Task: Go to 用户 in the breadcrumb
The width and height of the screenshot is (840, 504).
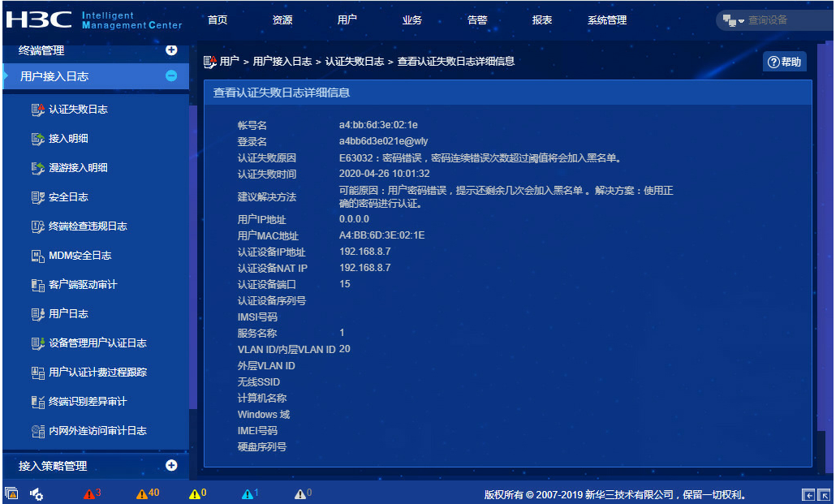Action: click(x=230, y=62)
